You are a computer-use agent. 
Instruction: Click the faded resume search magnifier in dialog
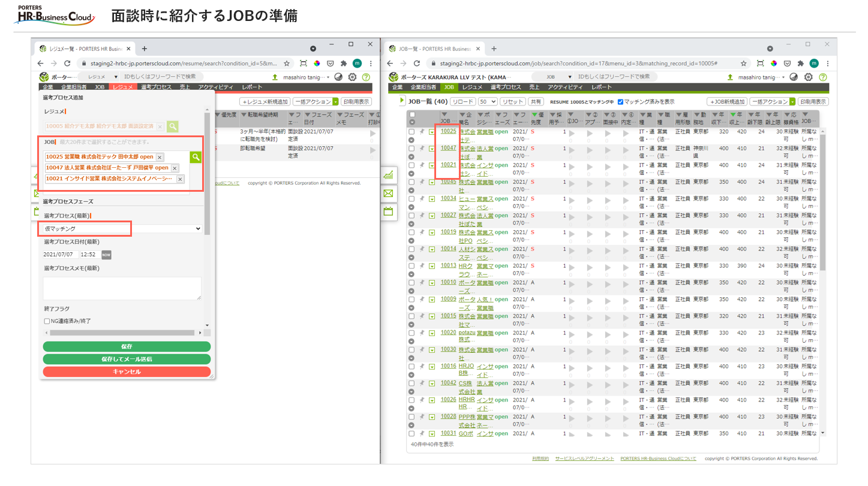click(173, 126)
